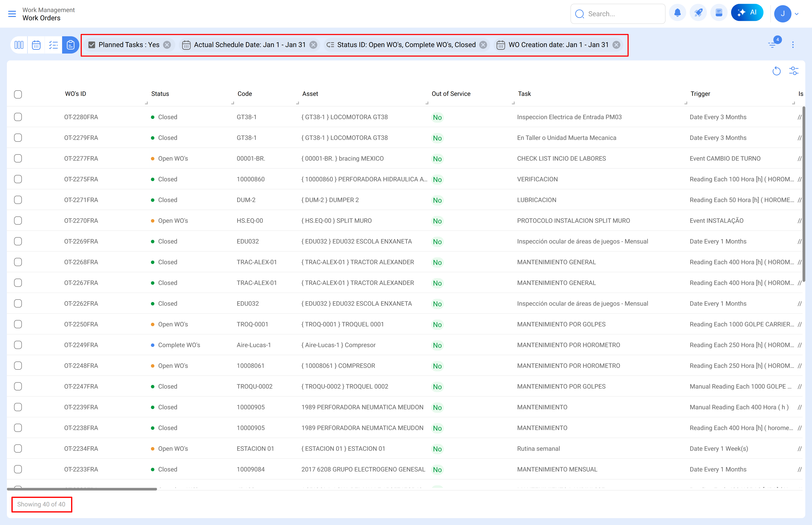This screenshot has width=812, height=525.
Task: Switch to kanban columns view
Action: pyautogui.click(x=19, y=45)
